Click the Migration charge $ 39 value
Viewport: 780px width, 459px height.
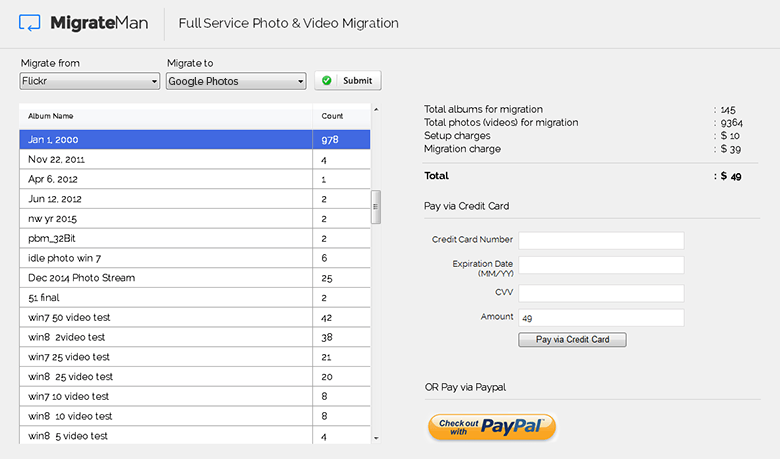tap(730, 149)
